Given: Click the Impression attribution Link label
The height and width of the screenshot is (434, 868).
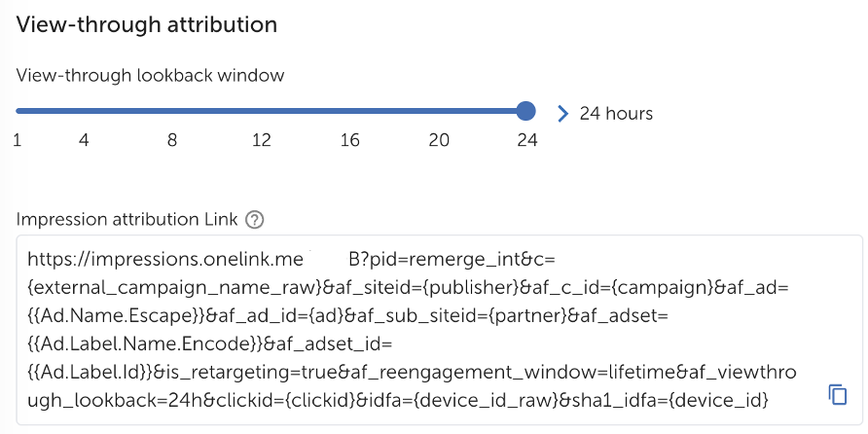Looking at the screenshot, I should coord(127,220).
